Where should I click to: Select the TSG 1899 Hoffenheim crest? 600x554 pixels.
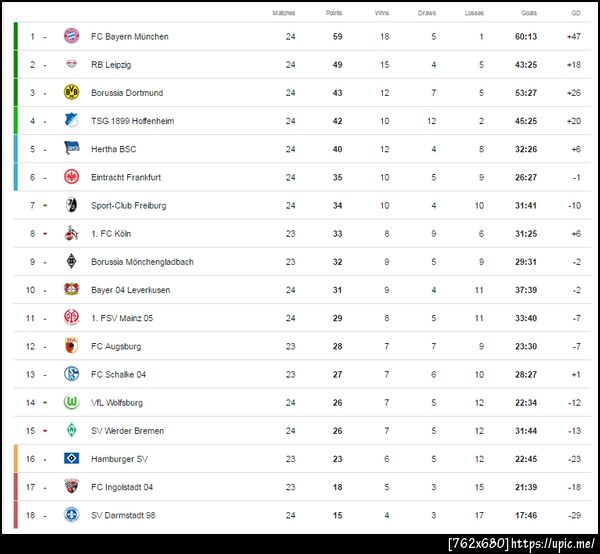point(71,121)
